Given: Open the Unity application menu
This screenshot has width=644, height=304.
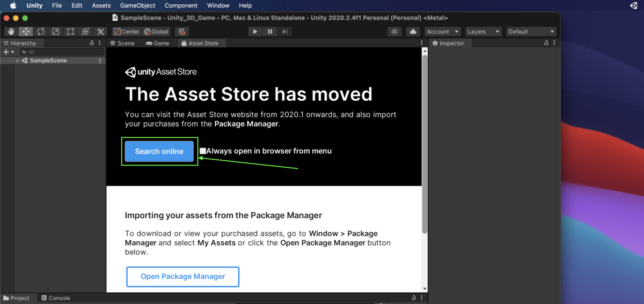Looking at the screenshot, I should (34, 5).
